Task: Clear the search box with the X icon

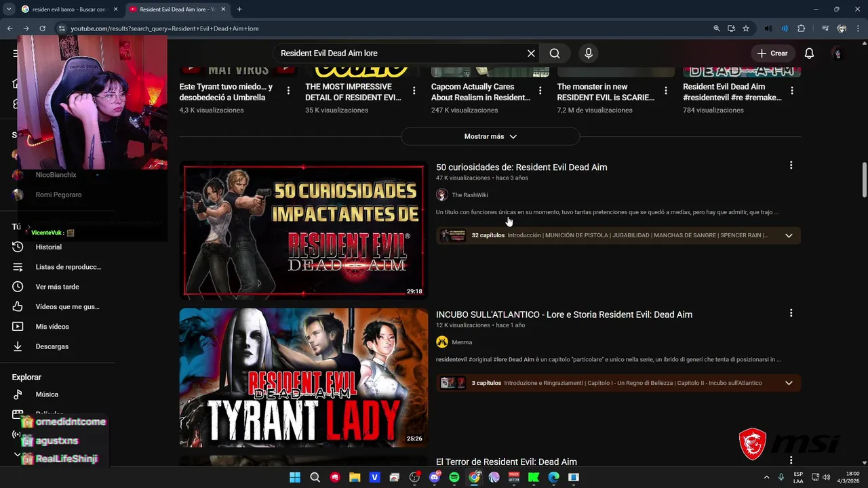Action: tap(531, 54)
